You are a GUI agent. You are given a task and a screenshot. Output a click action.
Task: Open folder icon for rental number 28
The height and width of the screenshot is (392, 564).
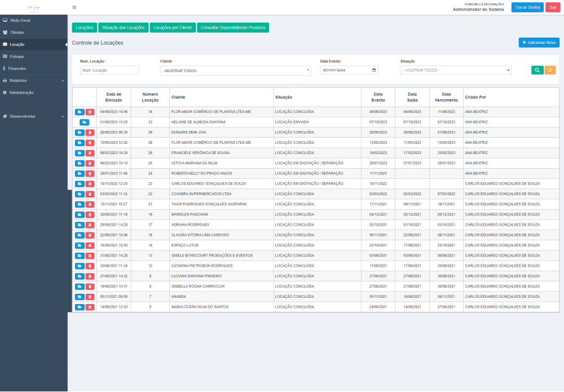pos(80,143)
